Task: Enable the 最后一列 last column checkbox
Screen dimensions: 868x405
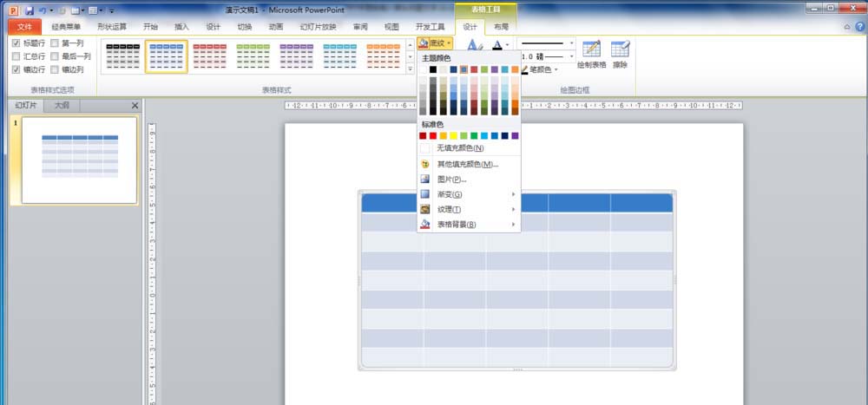Action: click(54, 56)
